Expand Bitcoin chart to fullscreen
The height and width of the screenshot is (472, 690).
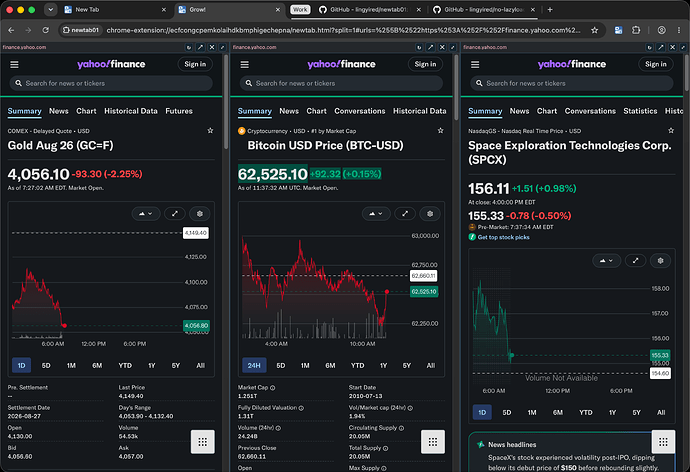coord(405,214)
